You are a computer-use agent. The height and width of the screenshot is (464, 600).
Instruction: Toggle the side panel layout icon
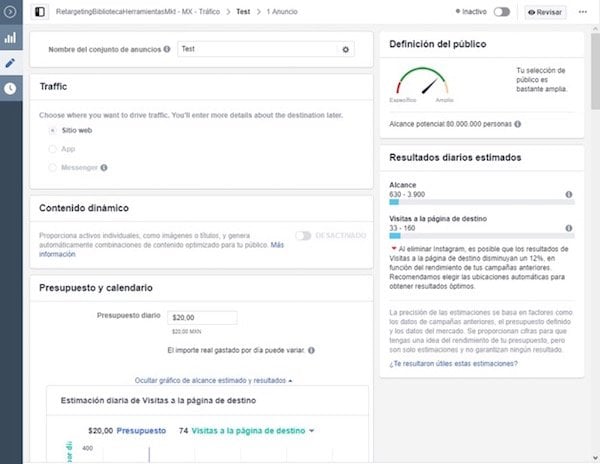pyautogui.click(x=40, y=12)
